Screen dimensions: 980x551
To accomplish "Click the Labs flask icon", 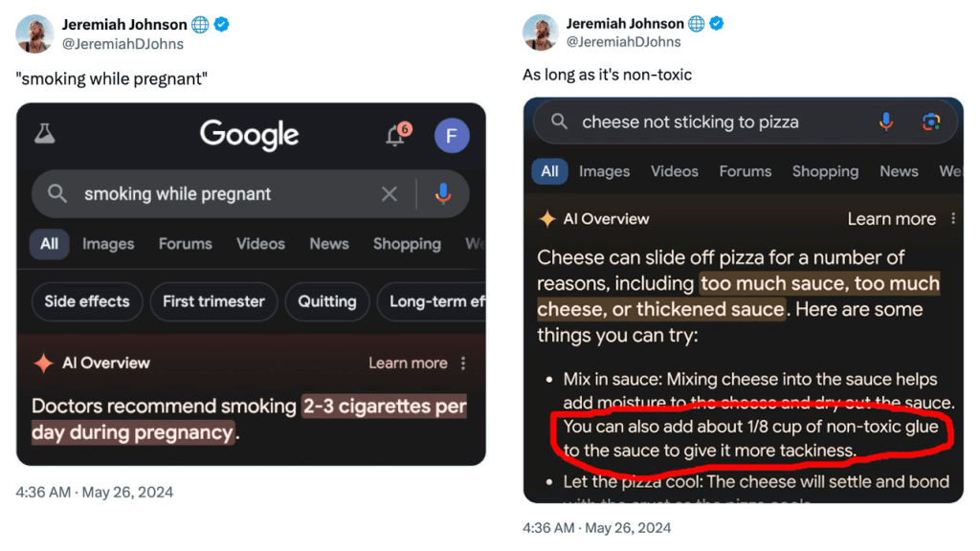I will 44,135.
